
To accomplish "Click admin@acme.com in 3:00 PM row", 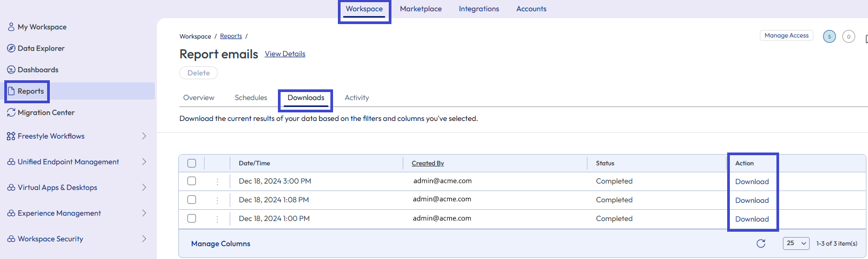I will pyautogui.click(x=442, y=181).
